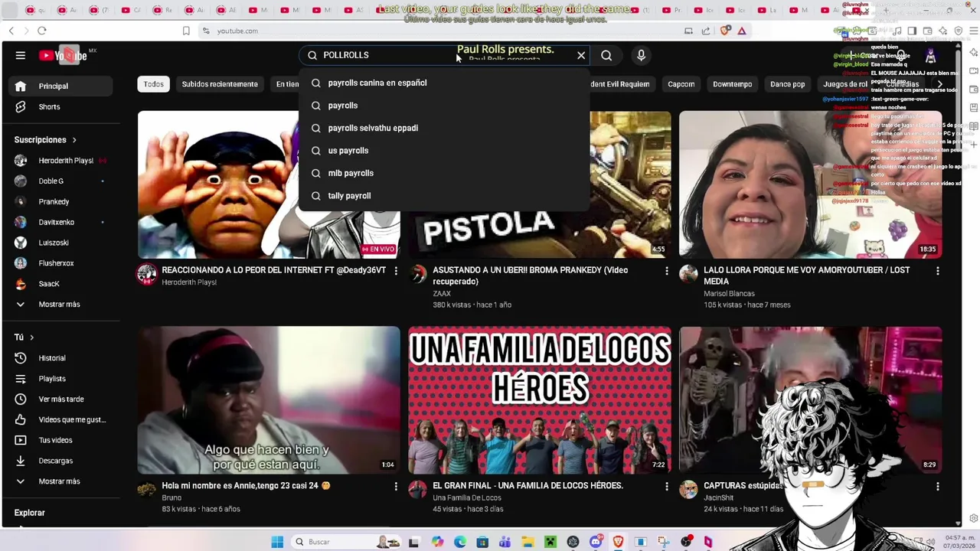Open ZAAX channel avatar
Image resolution: width=980 pixels, height=551 pixels.
(x=418, y=274)
